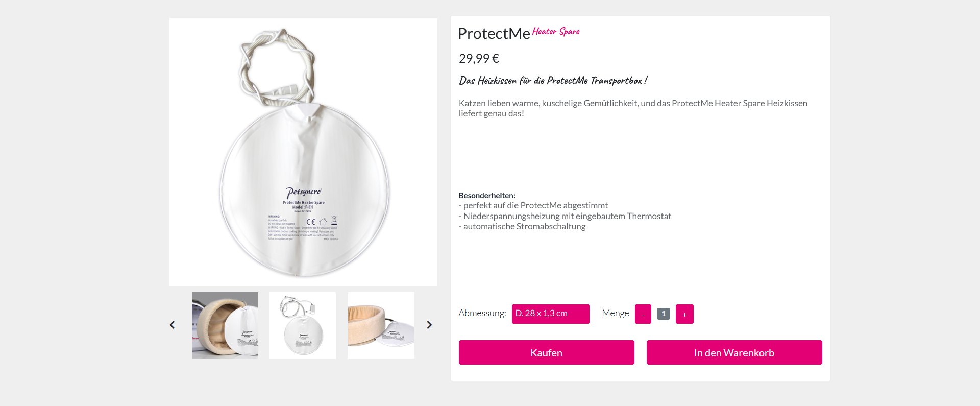Screen dimensions: 980x406
Task: Add item via In den Warenkorb
Action: 734,353
